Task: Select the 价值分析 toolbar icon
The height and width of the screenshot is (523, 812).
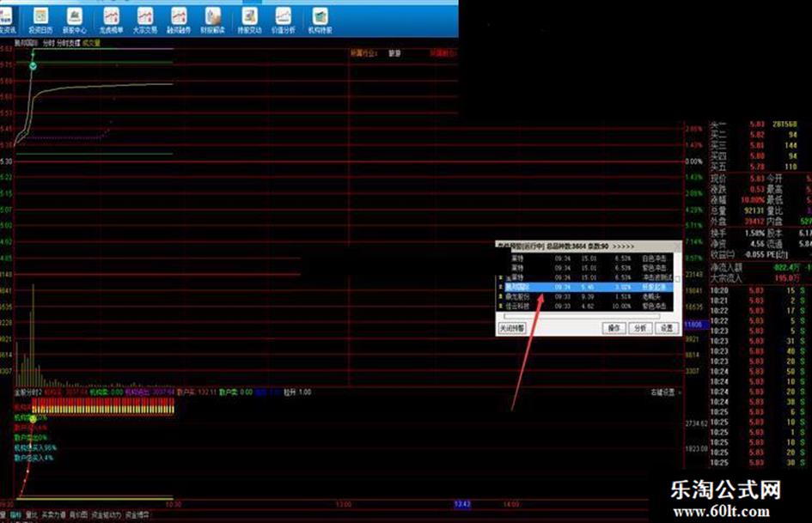Action: pos(284,17)
